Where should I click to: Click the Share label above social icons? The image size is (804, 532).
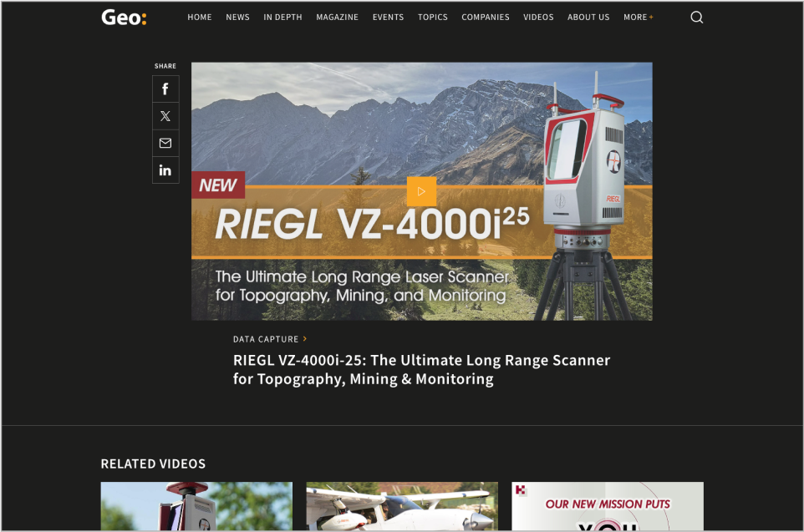165,66
